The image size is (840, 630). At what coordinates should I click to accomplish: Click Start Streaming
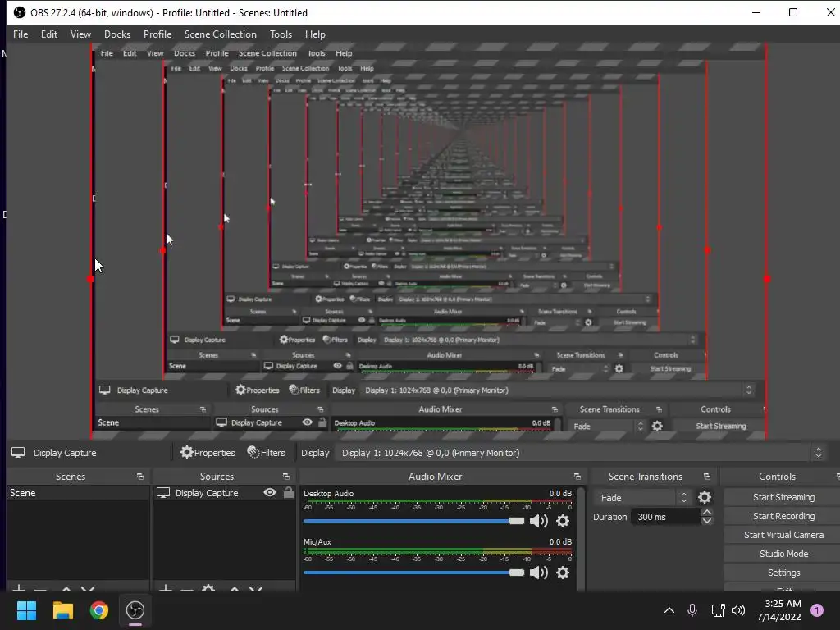783,497
